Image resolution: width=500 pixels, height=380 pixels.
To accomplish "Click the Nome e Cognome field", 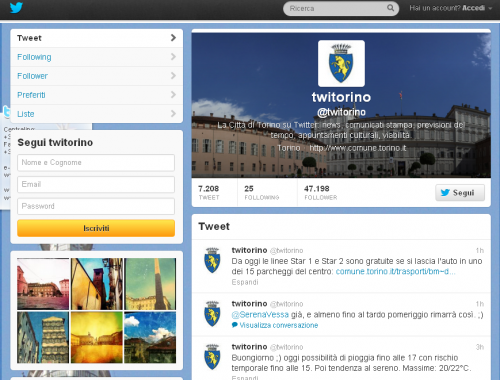I will pos(96,163).
